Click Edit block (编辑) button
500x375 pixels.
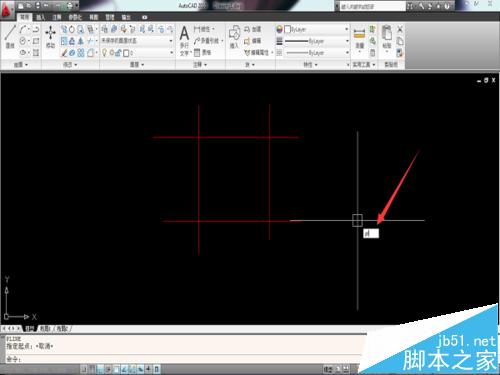point(253,41)
